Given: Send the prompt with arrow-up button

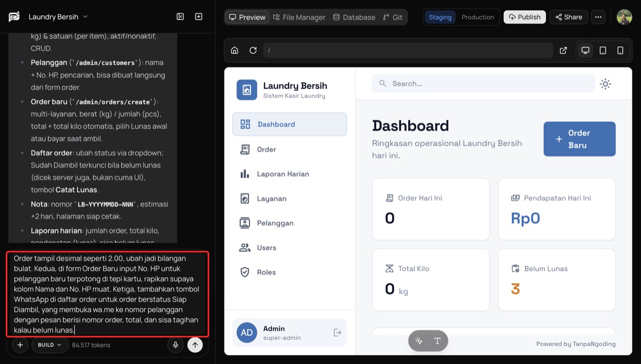Looking at the screenshot, I should (195, 345).
